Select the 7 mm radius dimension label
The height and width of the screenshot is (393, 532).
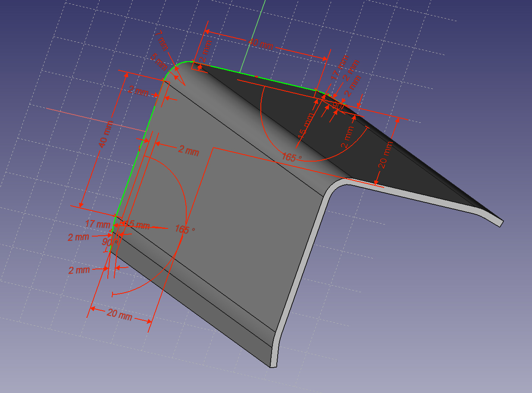[161, 41]
